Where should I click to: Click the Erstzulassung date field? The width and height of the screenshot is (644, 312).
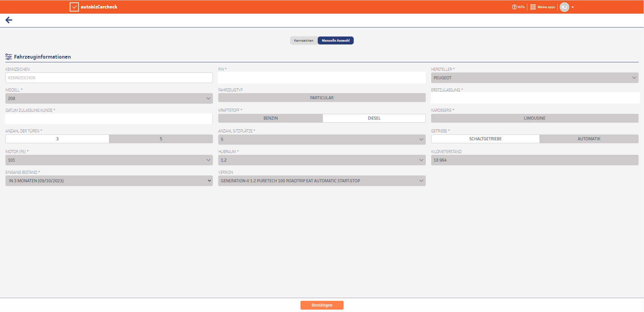[535, 98]
